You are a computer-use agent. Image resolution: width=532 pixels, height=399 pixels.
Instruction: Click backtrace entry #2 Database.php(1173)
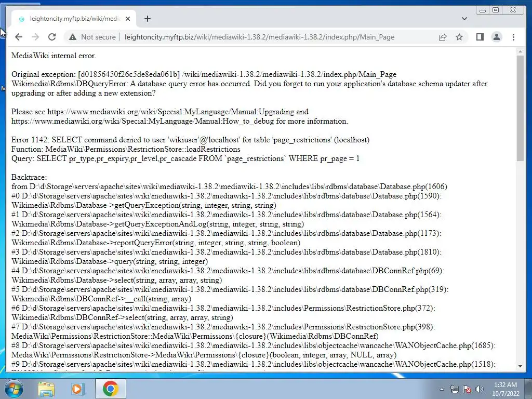(227, 233)
